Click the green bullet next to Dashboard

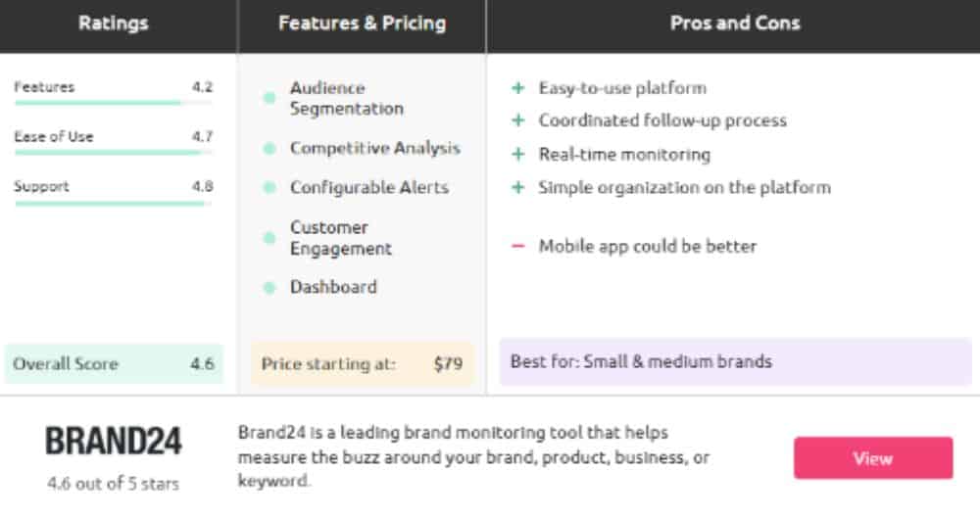coord(269,287)
